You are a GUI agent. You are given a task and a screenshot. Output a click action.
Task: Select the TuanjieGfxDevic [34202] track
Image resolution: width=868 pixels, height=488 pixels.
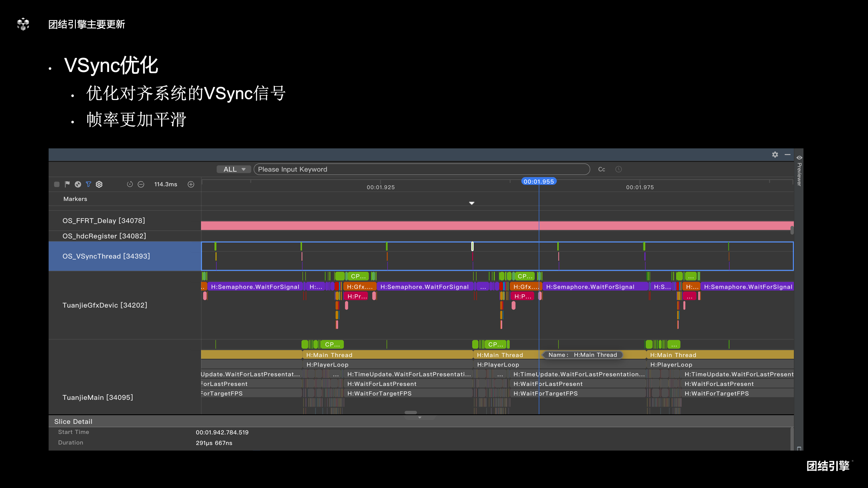click(105, 305)
